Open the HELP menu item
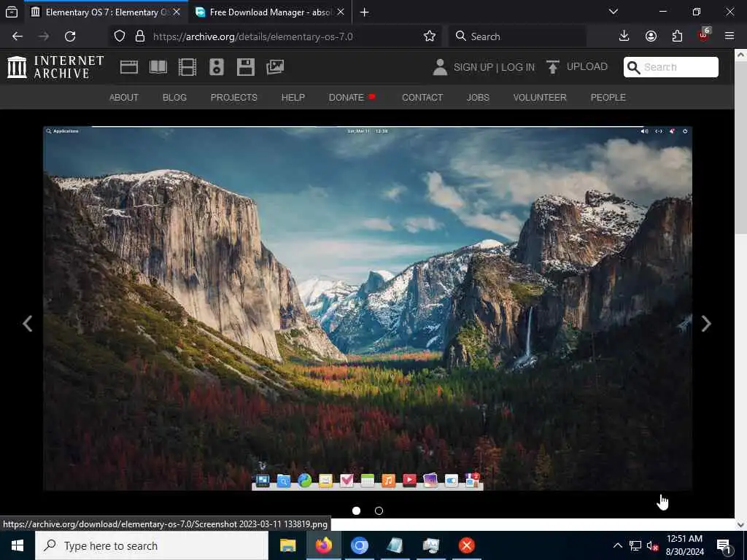The image size is (747, 560). (293, 97)
